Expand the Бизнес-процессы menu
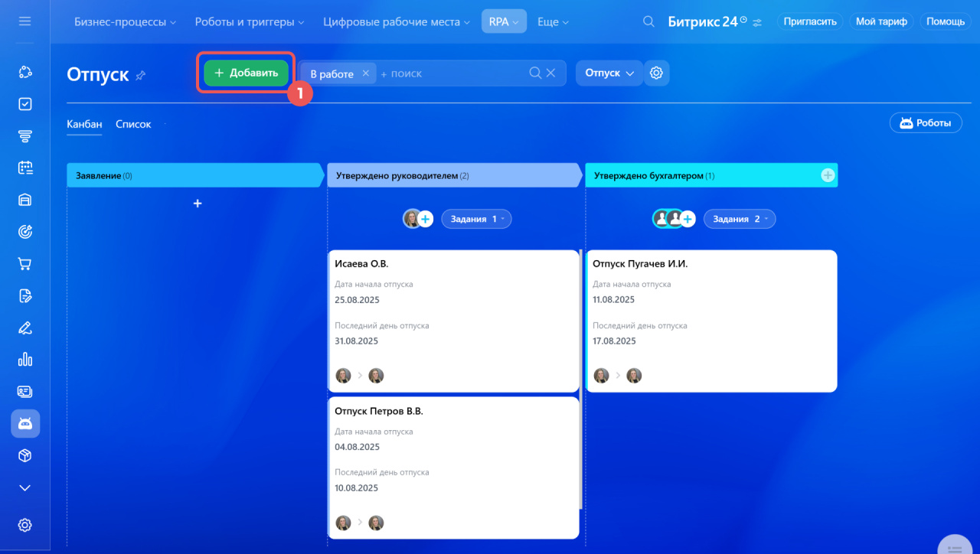The height and width of the screenshot is (554, 980). [125, 22]
